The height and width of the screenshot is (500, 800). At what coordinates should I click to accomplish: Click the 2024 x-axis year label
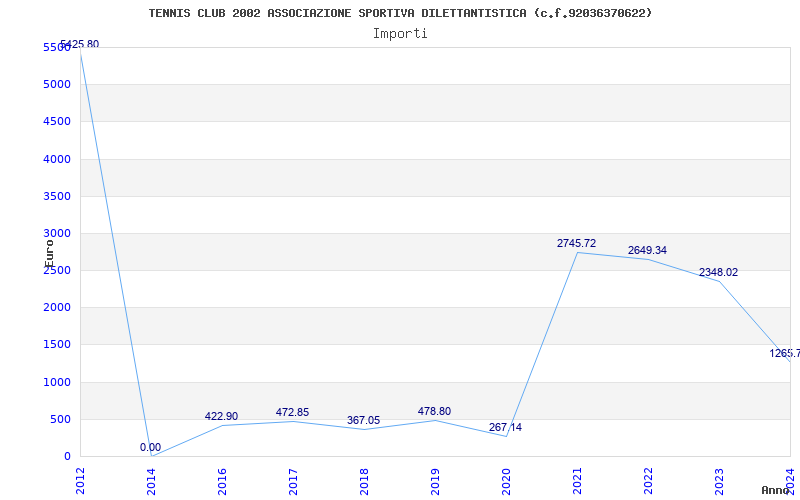pyautogui.click(x=790, y=481)
